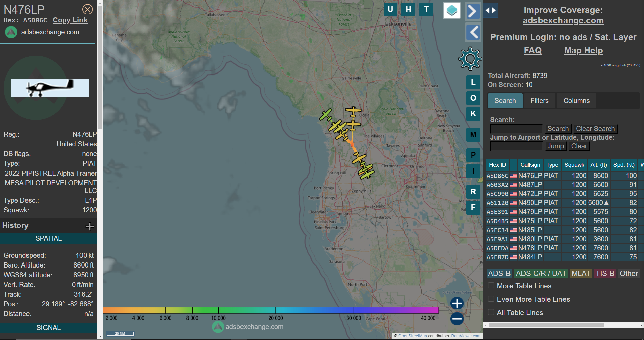Viewport: 644px width, 340px height.
Task: Click the K map button
Action: tap(473, 114)
